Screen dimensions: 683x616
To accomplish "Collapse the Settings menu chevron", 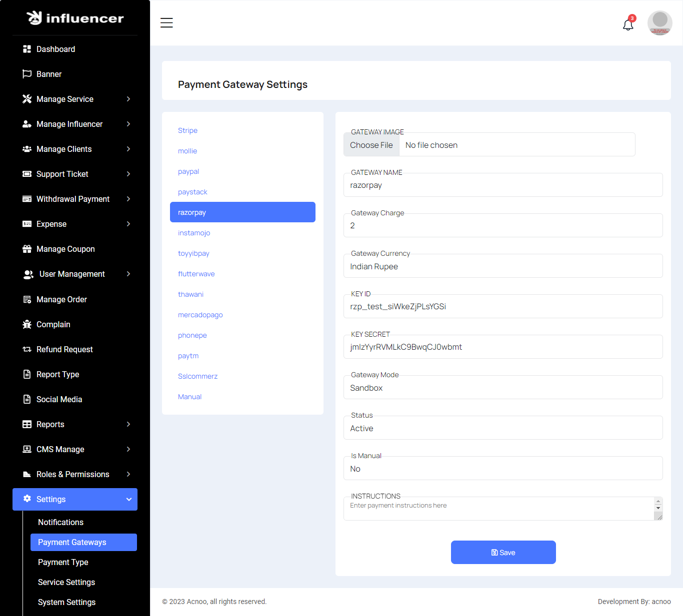I will [128, 499].
